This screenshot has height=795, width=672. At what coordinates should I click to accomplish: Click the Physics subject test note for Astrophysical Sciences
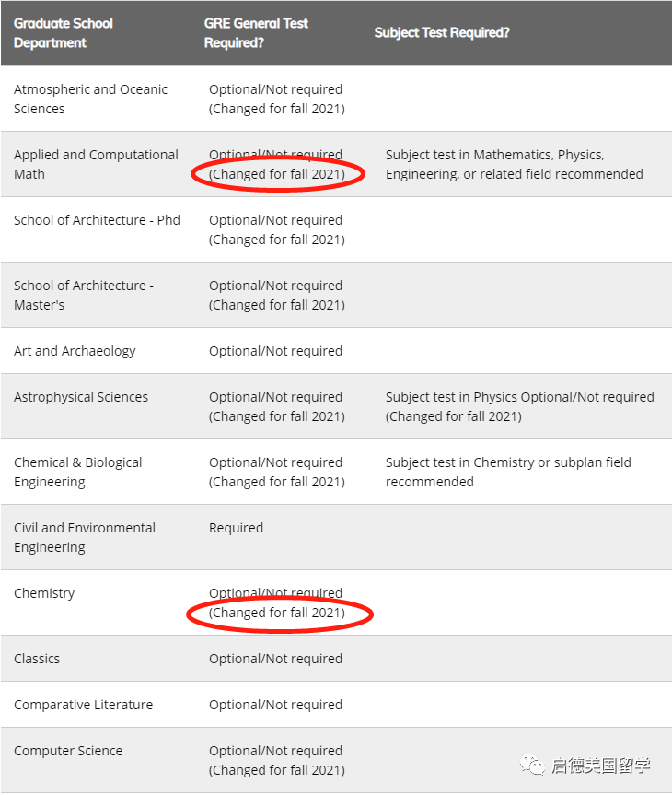tap(519, 406)
